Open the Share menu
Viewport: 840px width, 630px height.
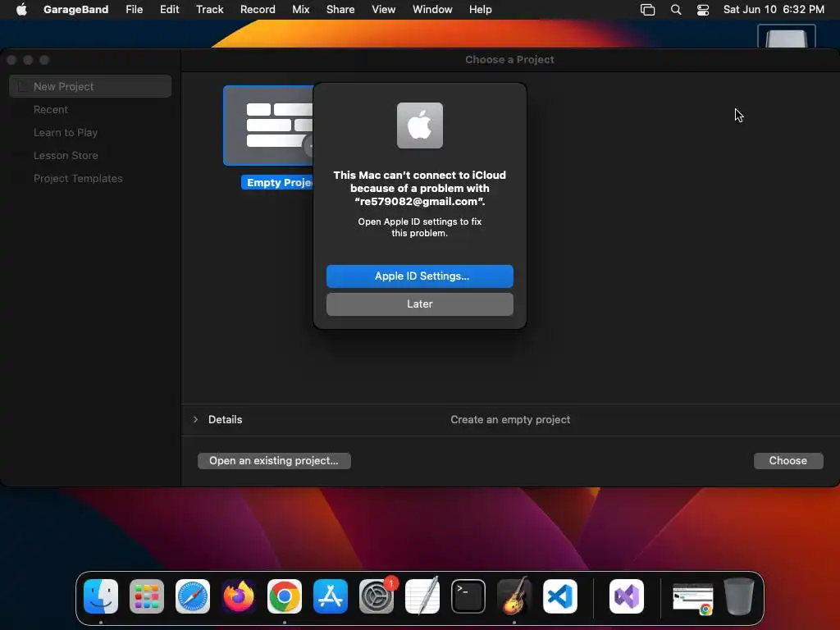click(340, 10)
